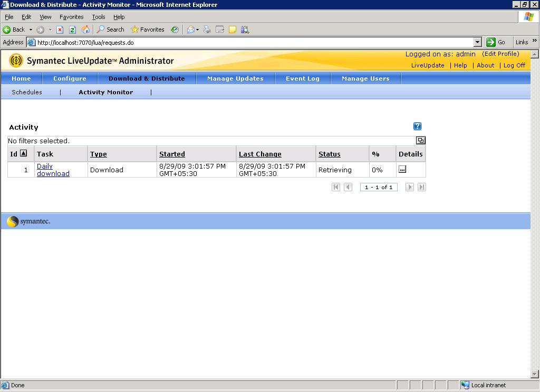Open the Manage Users tab

pyautogui.click(x=365, y=79)
